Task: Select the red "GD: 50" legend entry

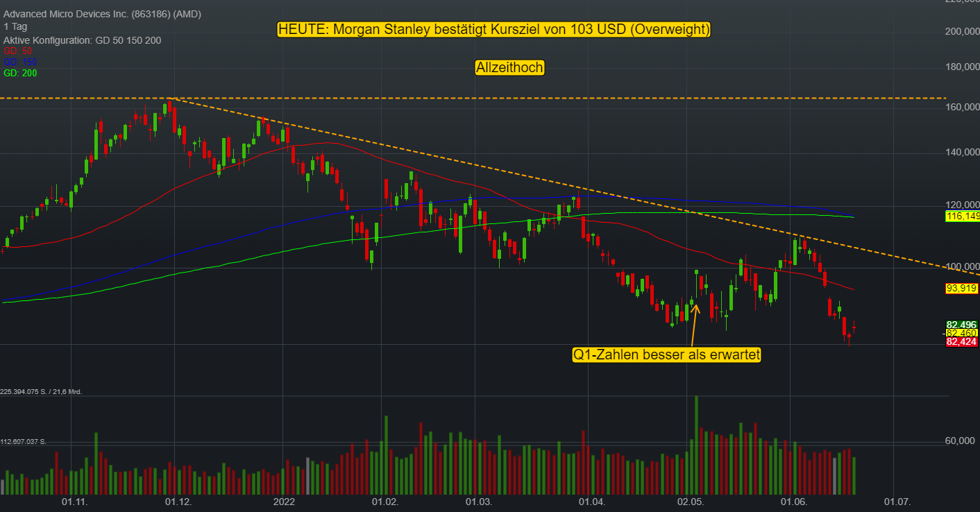Action: (x=18, y=51)
